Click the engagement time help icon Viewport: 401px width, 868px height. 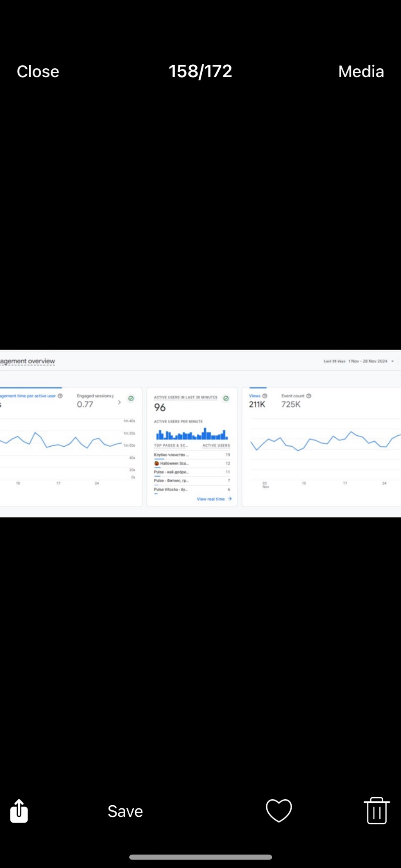(x=60, y=396)
